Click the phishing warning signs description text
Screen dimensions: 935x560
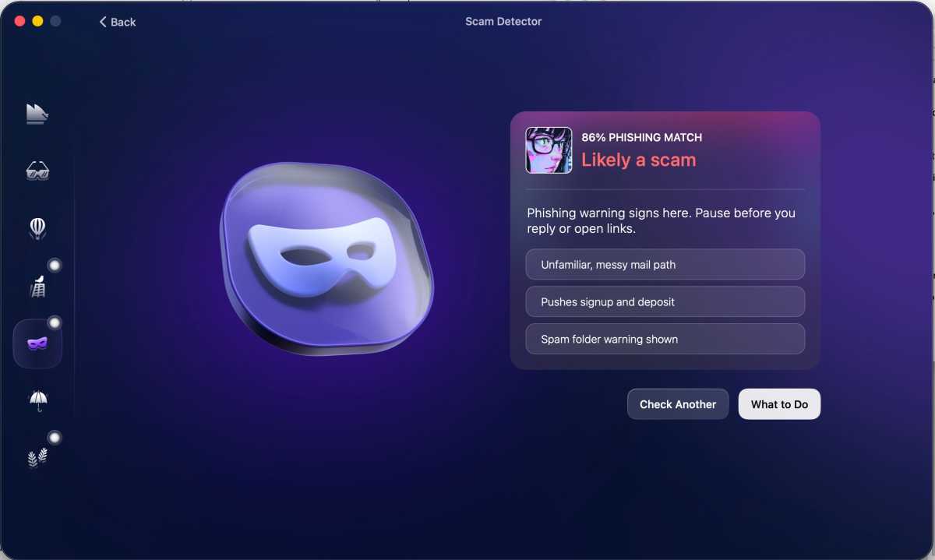pyautogui.click(x=662, y=221)
